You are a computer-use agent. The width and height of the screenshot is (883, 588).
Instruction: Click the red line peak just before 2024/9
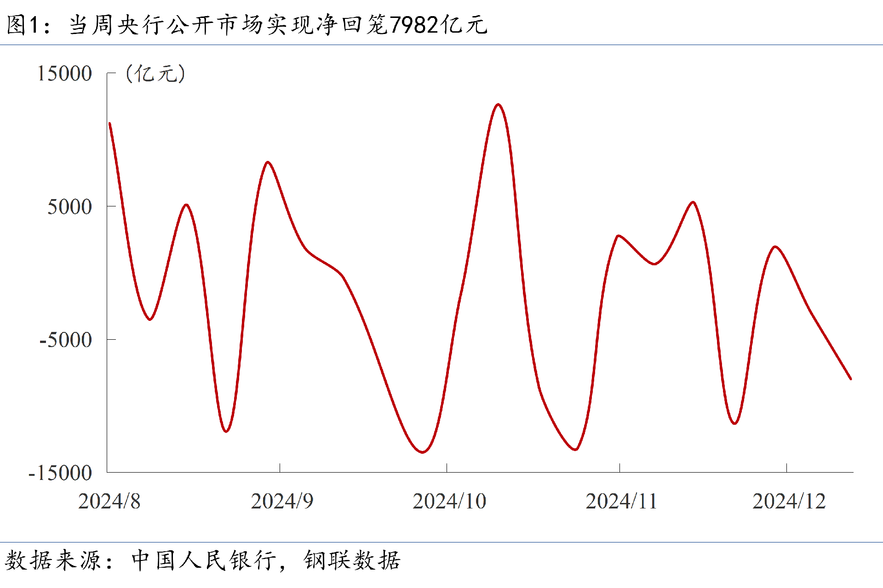point(268,162)
